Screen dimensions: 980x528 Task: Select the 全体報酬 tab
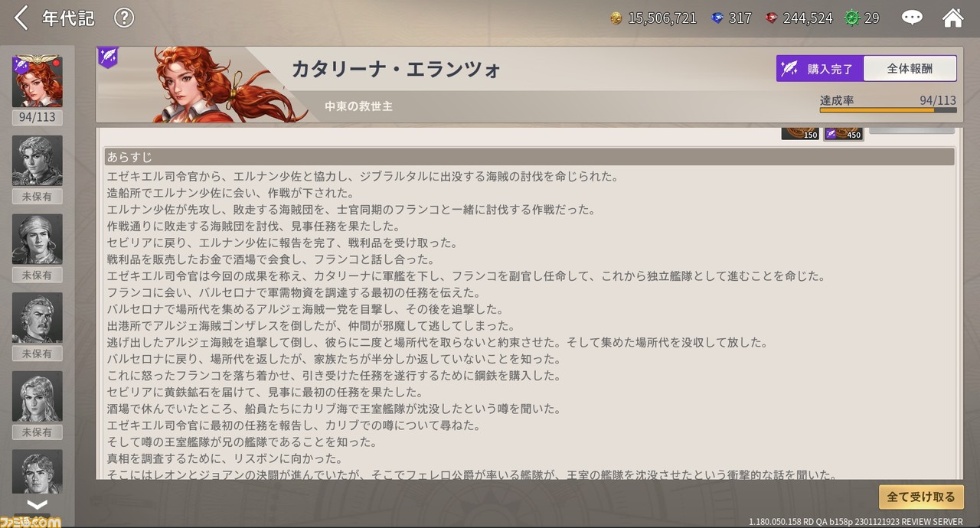910,69
